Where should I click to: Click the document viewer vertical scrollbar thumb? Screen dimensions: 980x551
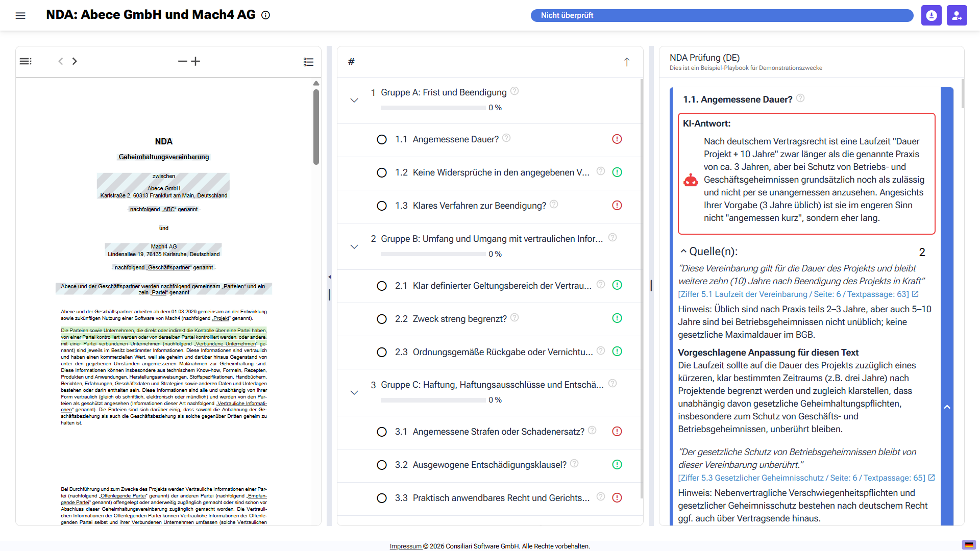click(316, 127)
